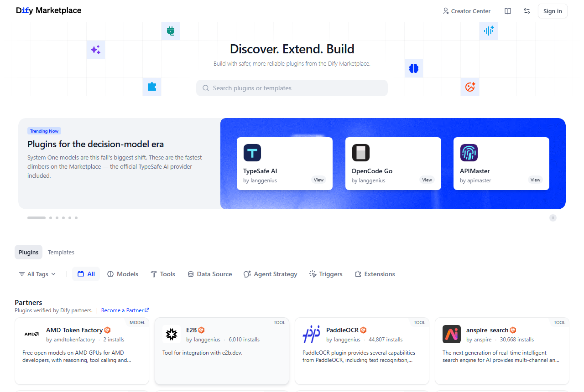
Task: Filter by Tools category
Action: pyautogui.click(x=163, y=274)
